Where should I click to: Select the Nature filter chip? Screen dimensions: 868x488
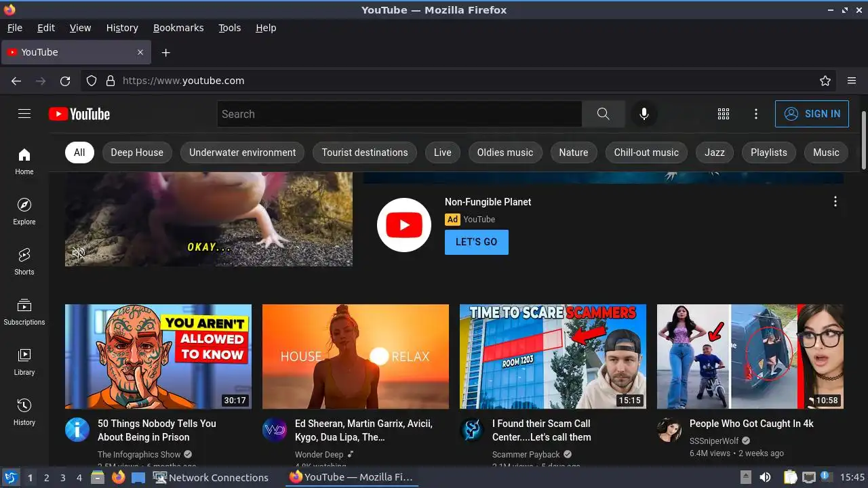pos(574,152)
